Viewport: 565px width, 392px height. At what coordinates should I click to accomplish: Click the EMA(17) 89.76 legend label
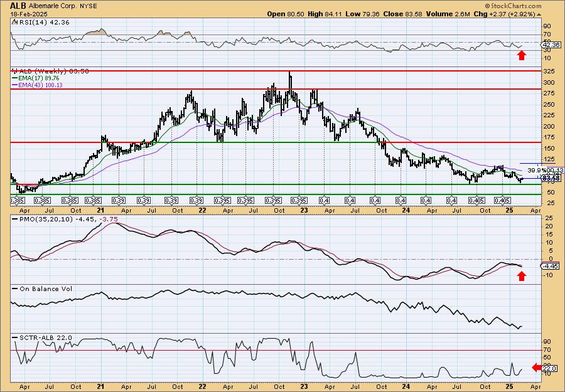[38, 78]
